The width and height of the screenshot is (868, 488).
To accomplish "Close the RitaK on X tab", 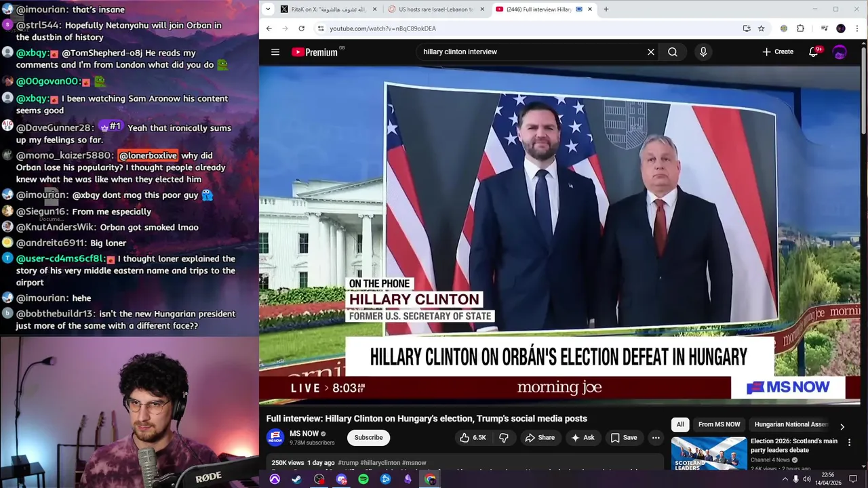I will tap(374, 9).
